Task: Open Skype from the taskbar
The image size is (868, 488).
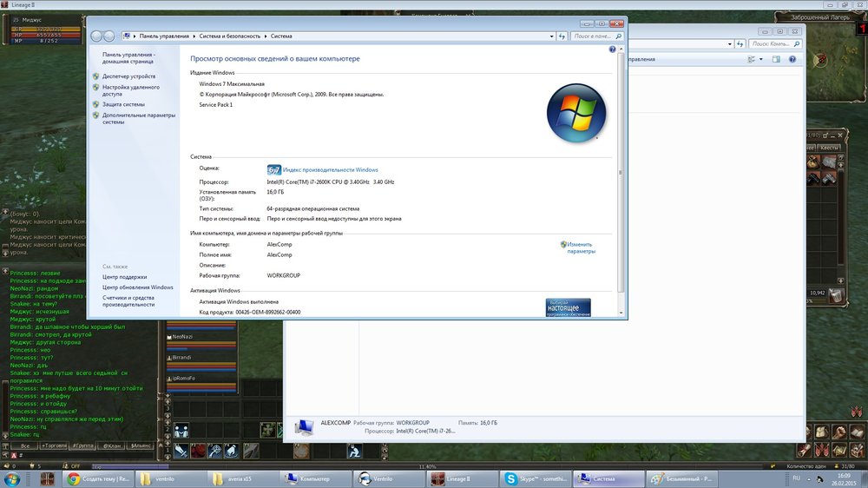Action: pos(536,478)
